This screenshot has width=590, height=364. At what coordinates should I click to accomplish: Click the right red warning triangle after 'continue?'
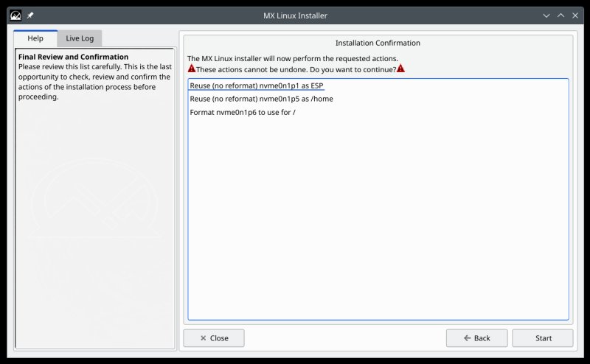pos(400,69)
